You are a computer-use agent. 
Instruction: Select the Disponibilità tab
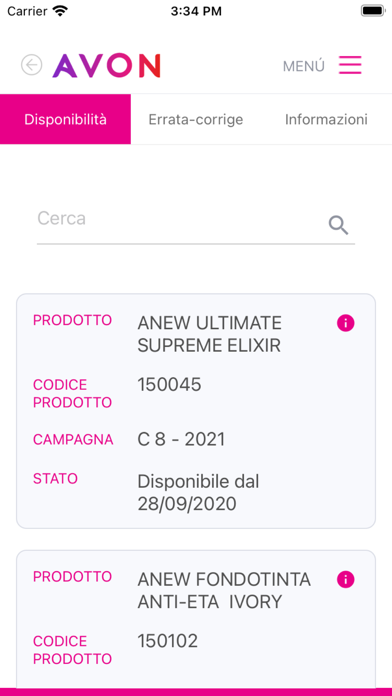(x=65, y=119)
